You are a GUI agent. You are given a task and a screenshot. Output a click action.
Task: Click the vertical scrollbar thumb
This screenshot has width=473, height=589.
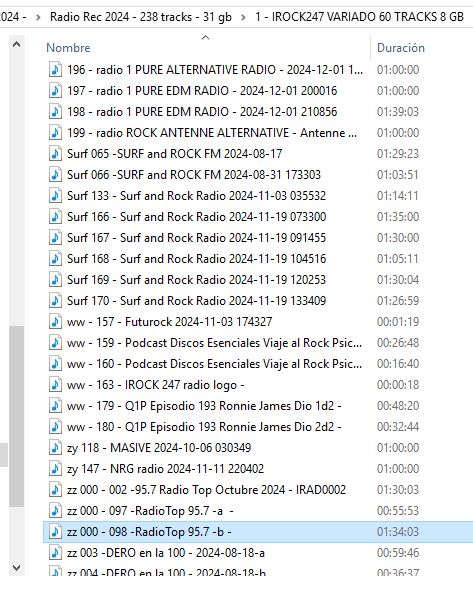pos(16,417)
